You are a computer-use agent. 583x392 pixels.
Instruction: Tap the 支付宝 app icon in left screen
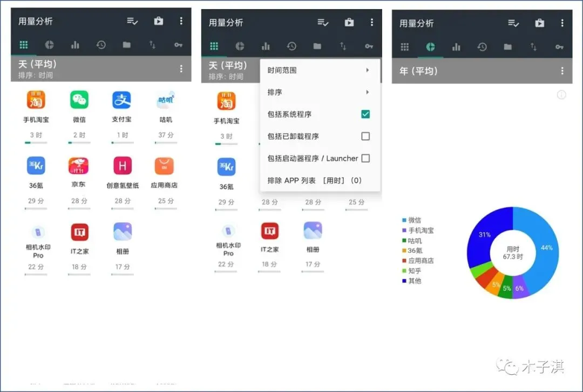[x=122, y=100]
